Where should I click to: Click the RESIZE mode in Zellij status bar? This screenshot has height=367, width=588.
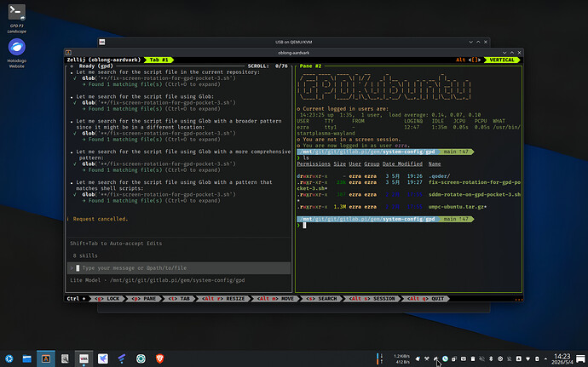223,299
